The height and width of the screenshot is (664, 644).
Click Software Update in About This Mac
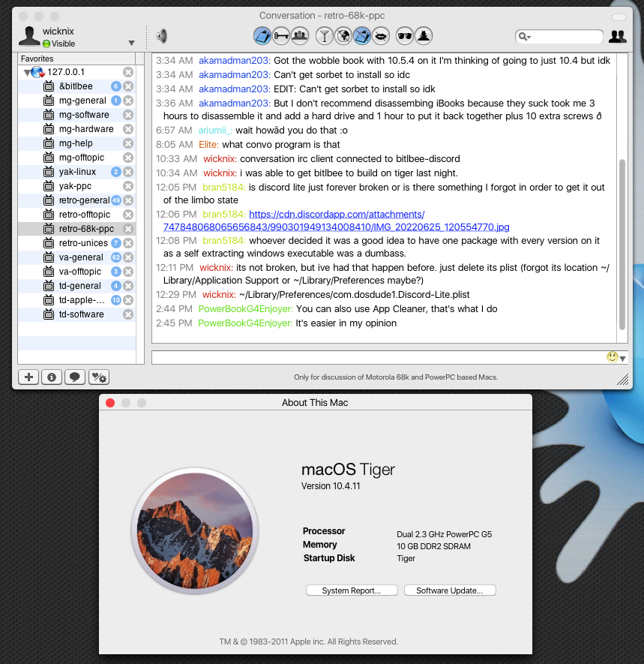[450, 590]
